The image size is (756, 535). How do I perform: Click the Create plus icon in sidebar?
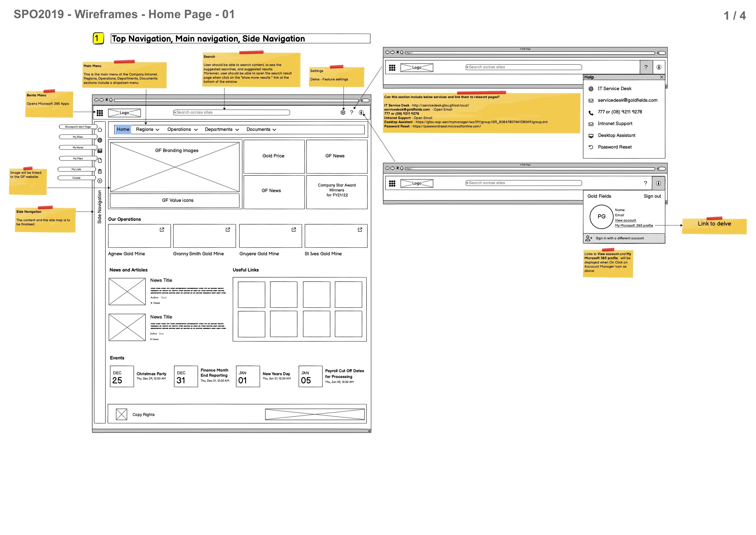(100, 181)
